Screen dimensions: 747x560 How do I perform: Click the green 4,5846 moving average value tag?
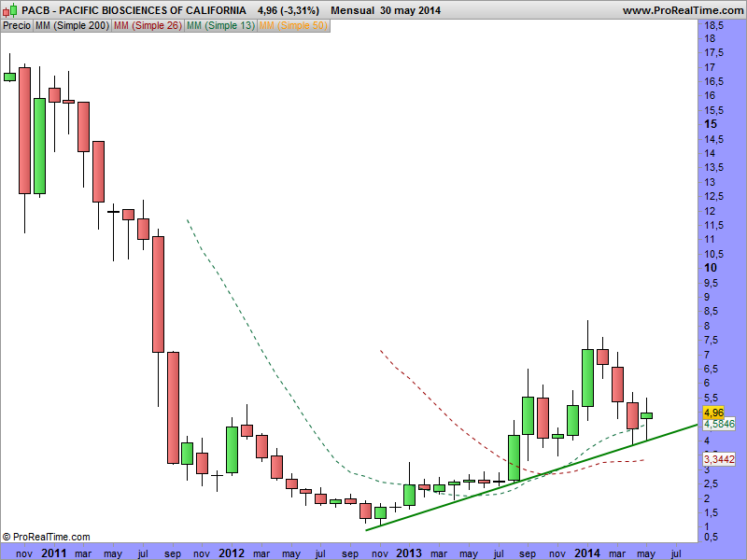point(719,424)
